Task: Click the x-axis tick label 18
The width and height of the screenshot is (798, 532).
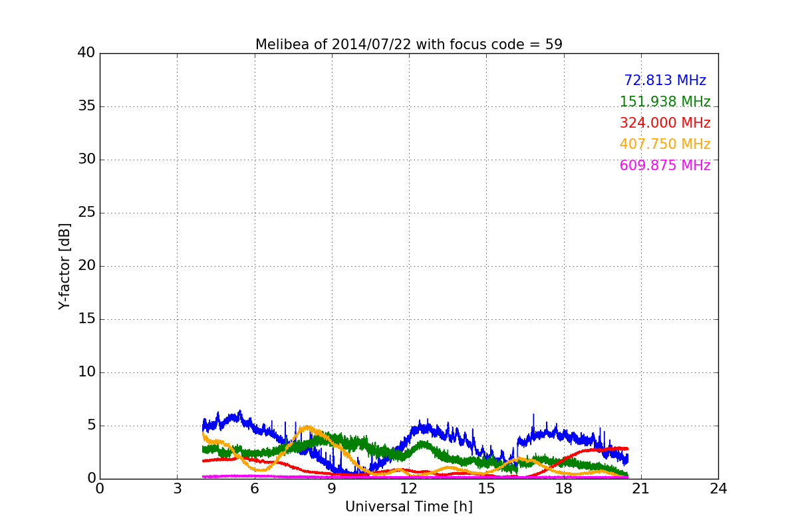Action: tap(564, 489)
